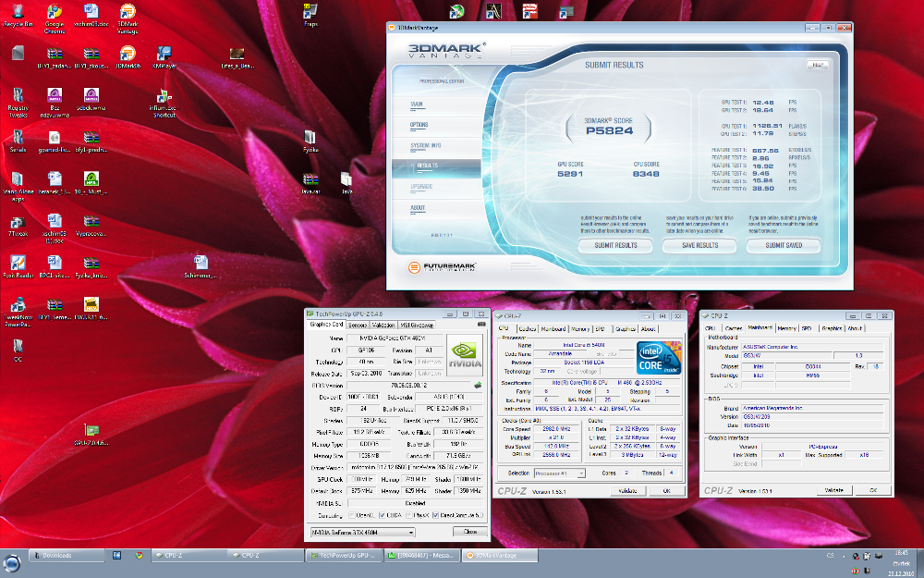Viewport: 924px width, 578px height.
Task: Click Close button in GPU-Z
Action: click(x=469, y=532)
